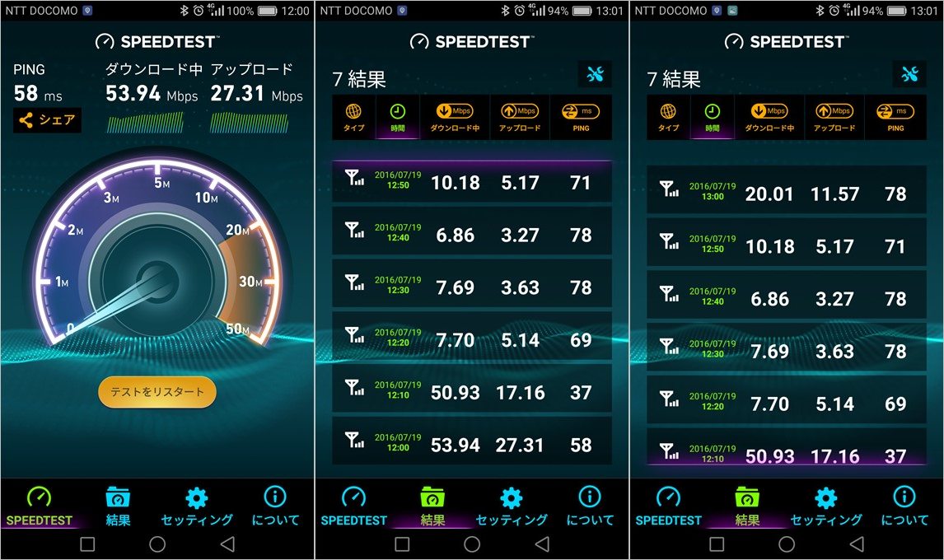The image size is (944, 560).
Task: Tap the シェア share button under PING
Action: click(47, 120)
